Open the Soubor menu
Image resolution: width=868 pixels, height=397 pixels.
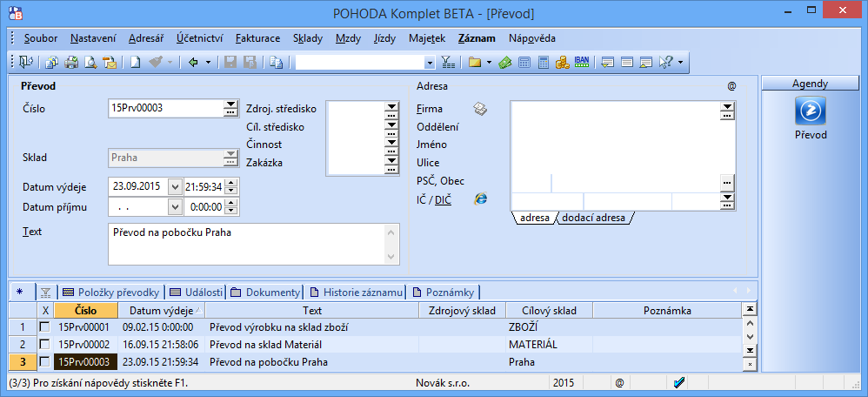pos(41,38)
